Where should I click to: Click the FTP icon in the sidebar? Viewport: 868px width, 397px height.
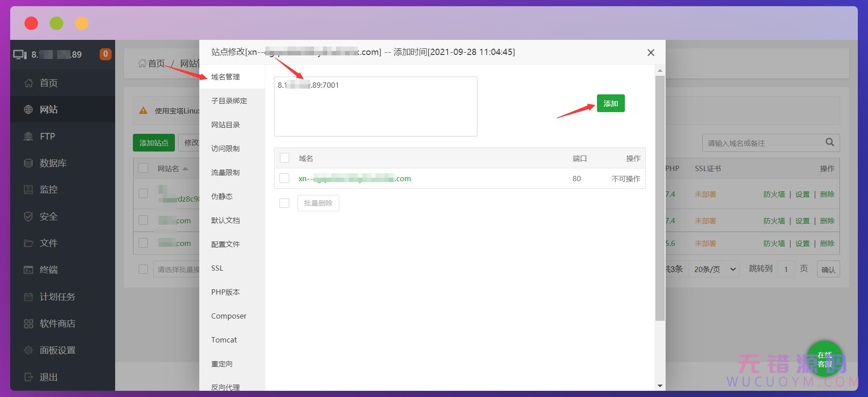coord(28,136)
